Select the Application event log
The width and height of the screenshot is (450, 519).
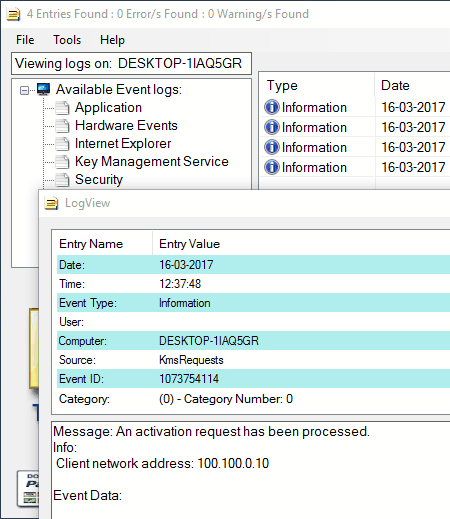point(108,108)
